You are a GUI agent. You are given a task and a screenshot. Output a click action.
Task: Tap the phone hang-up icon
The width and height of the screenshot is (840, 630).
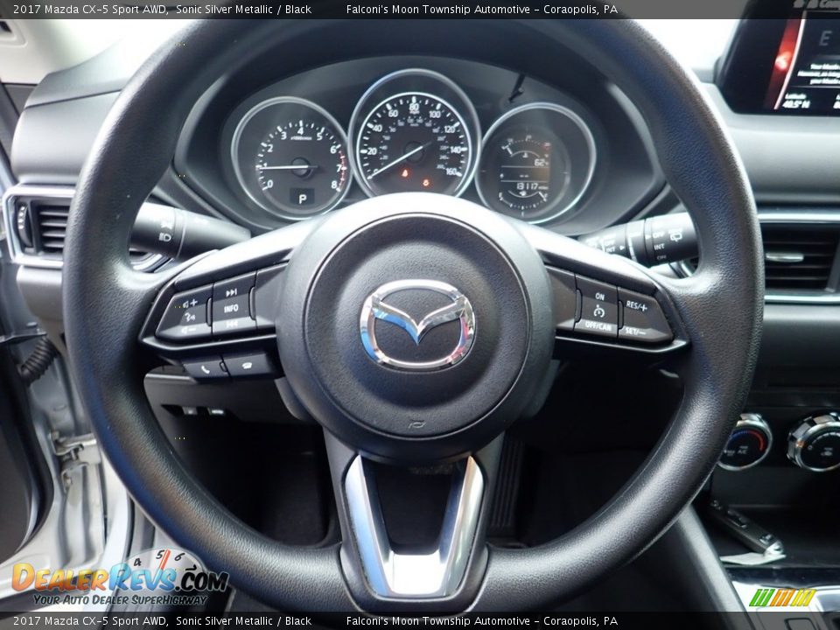coord(247,367)
